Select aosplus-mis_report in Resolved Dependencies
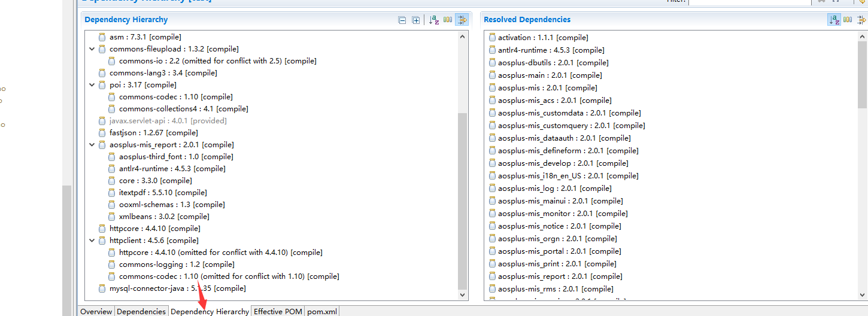Viewport: 868px width, 316px height. click(x=560, y=276)
